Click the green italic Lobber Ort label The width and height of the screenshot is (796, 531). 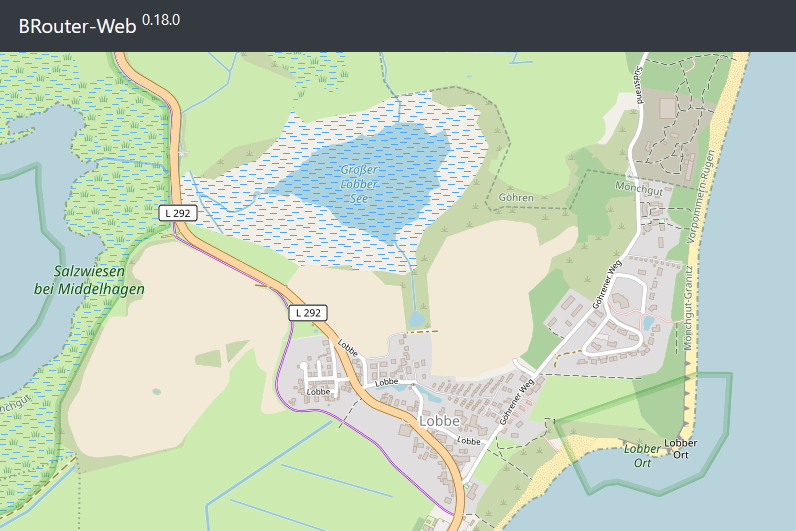click(x=642, y=455)
